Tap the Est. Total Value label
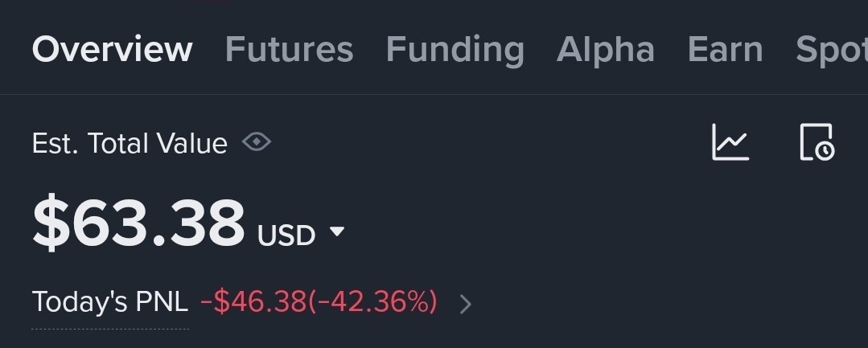 pos(129,143)
